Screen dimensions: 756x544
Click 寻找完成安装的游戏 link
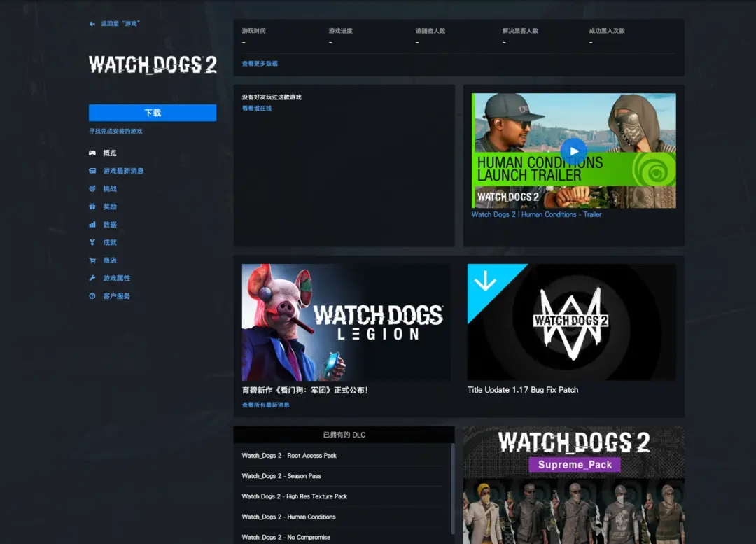click(115, 131)
